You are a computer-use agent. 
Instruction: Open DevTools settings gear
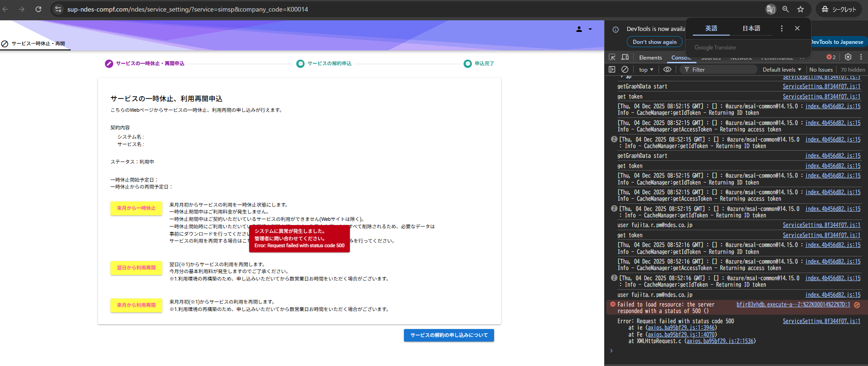click(848, 57)
